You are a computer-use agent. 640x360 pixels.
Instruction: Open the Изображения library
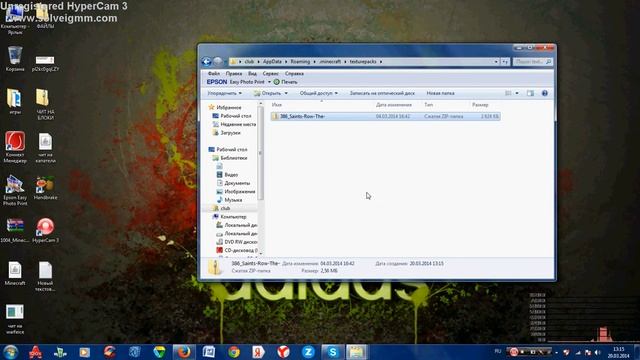(x=240, y=191)
